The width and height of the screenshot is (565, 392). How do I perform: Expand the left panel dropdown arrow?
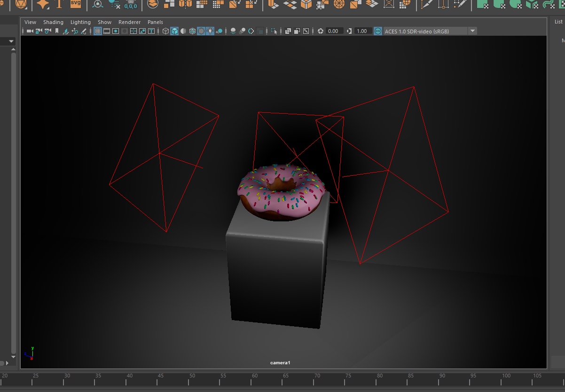(x=11, y=41)
